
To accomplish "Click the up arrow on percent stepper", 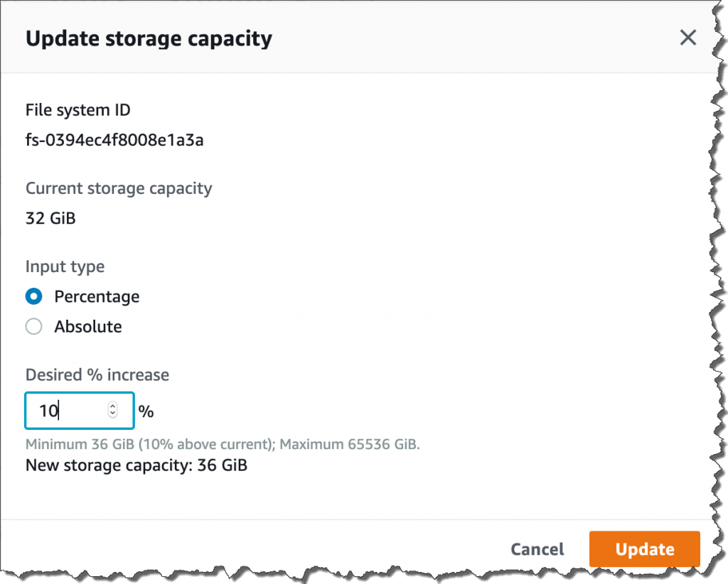I will 112,406.
